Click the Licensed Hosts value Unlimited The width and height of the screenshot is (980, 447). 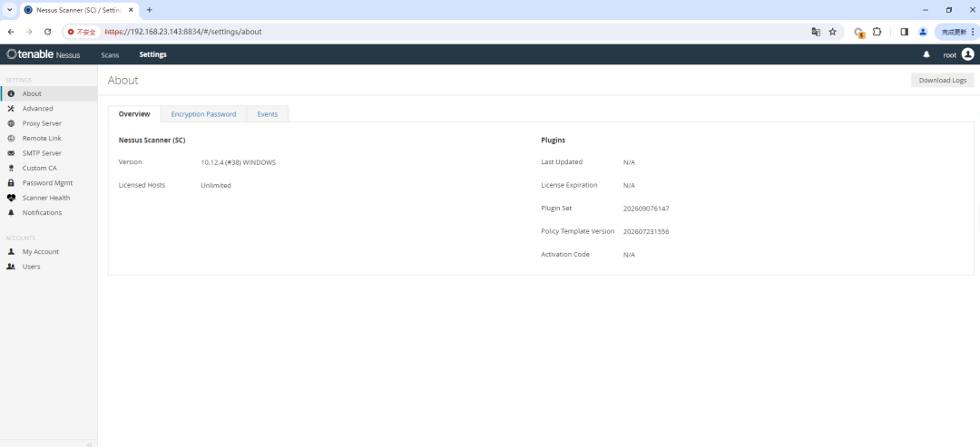[216, 185]
